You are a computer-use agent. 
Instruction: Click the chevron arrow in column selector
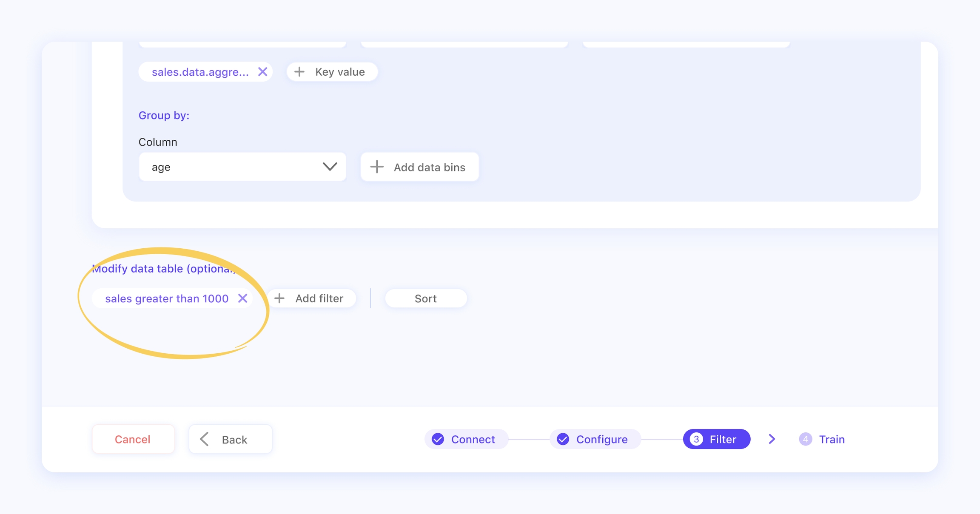tap(330, 167)
